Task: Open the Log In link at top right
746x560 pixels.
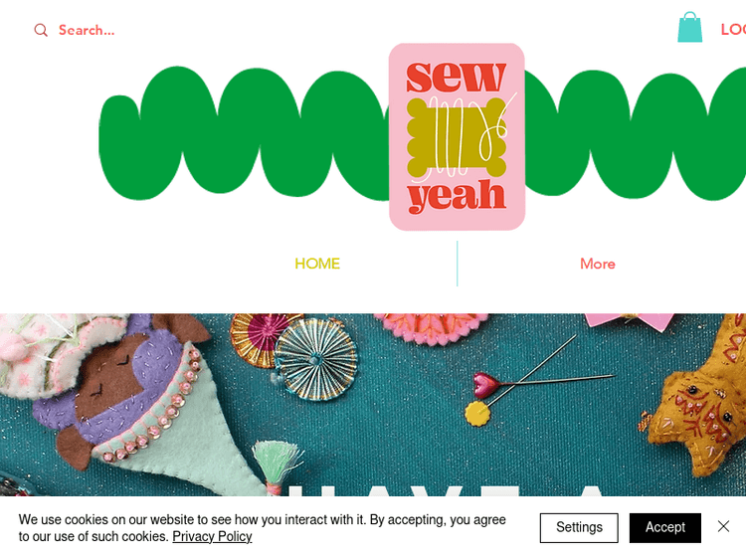Action: point(733,30)
